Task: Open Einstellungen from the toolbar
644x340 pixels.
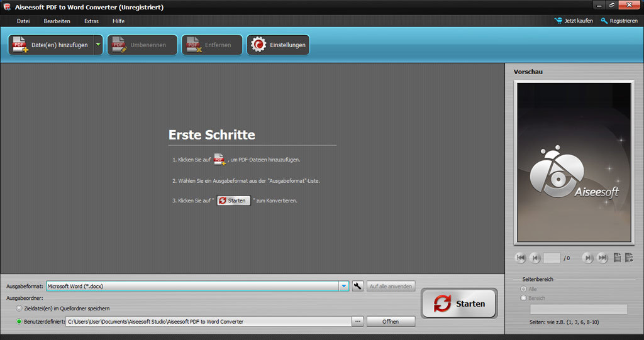Action: pos(278,45)
